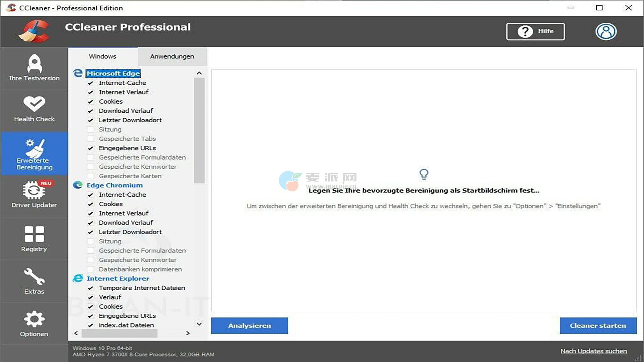Click the Internet Explorer browser icon

pos(78,278)
